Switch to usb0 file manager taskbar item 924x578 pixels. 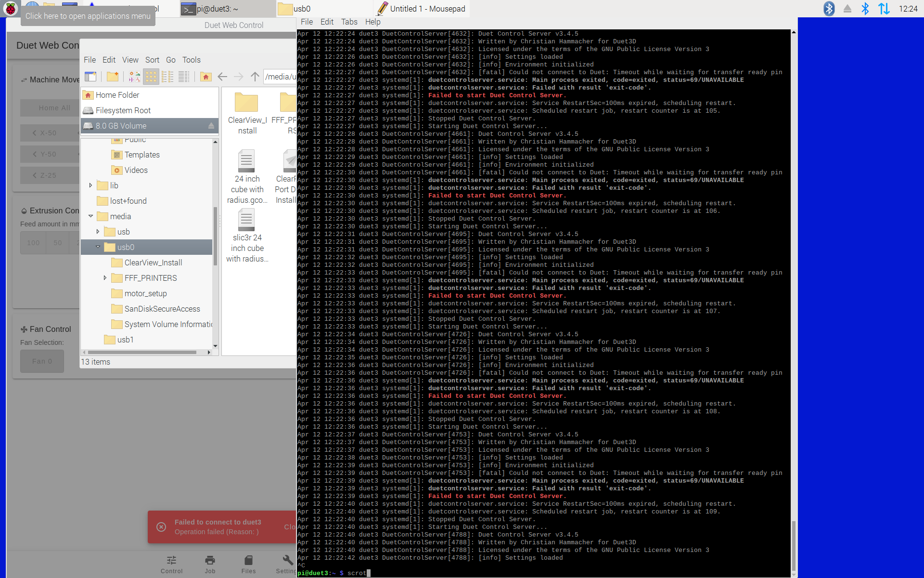tap(324, 9)
